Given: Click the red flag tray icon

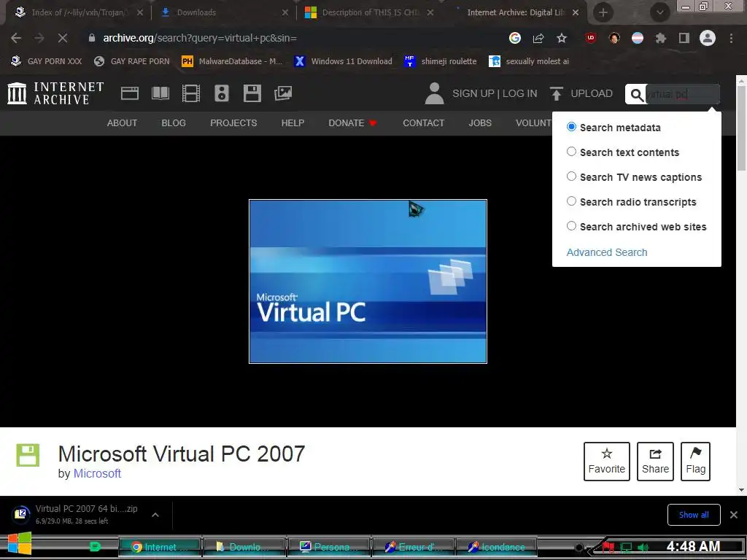Looking at the screenshot, I should [x=608, y=548].
